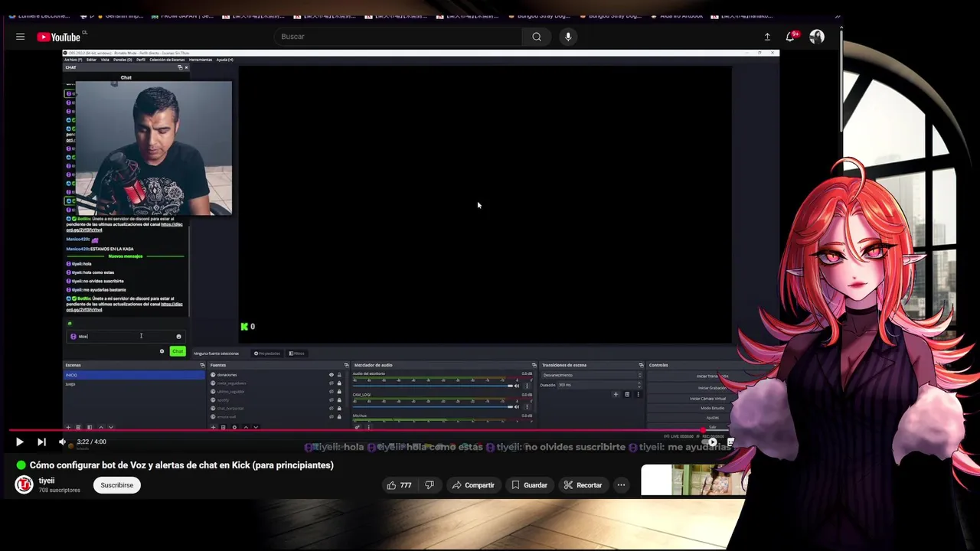Remove the selected scene trash icon
This screenshot has width=980, height=551.
point(78,427)
